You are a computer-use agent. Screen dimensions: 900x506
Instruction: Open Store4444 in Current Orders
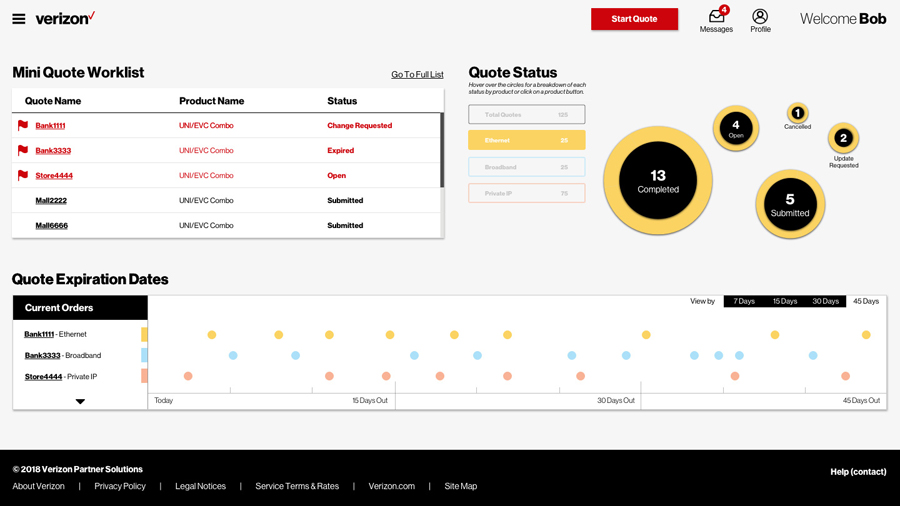click(x=43, y=376)
